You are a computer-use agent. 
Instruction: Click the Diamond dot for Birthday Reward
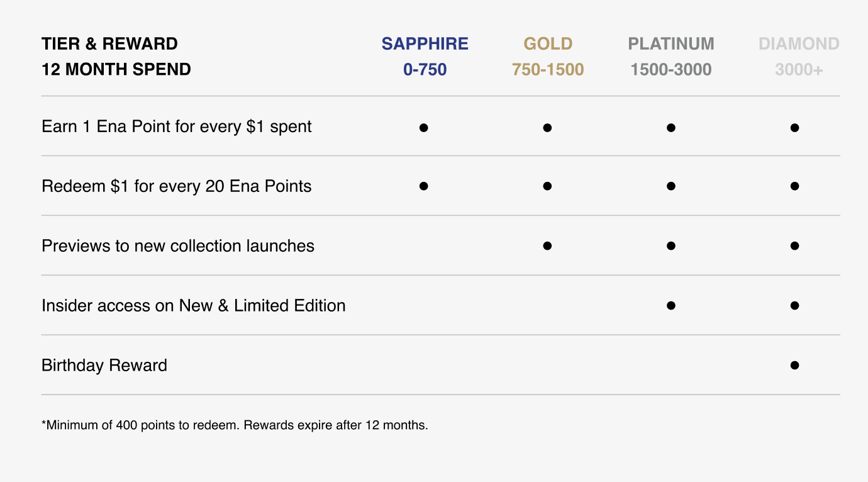[x=794, y=366]
